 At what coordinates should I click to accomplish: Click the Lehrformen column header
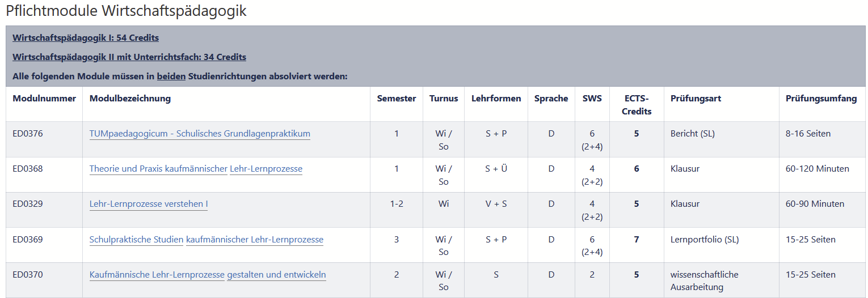pos(496,99)
